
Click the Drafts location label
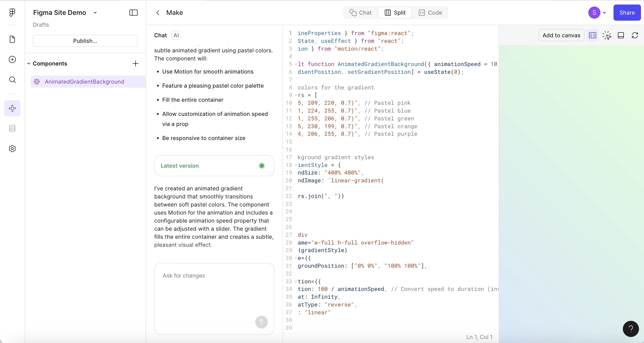coord(41,25)
